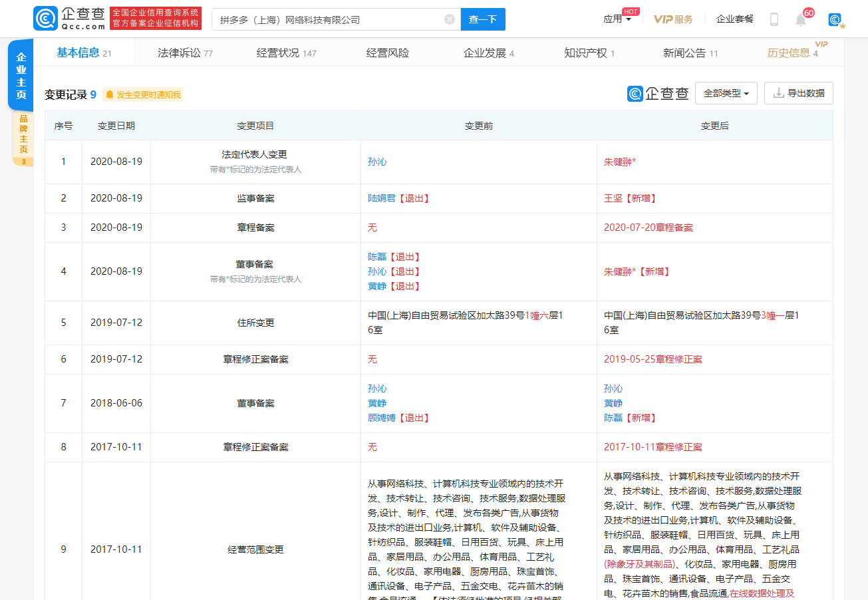
Task: Click 2017-10-11章程修正案 text
Action: 653,447
